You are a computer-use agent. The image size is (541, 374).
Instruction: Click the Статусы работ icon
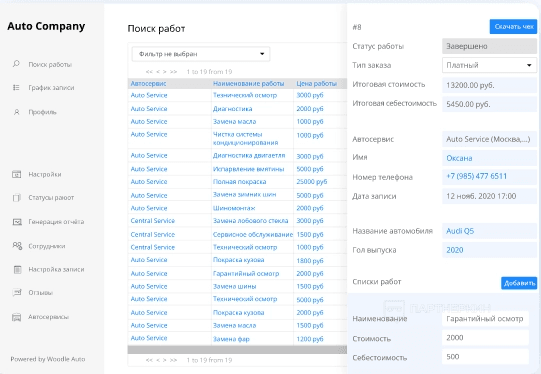coord(17,198)
